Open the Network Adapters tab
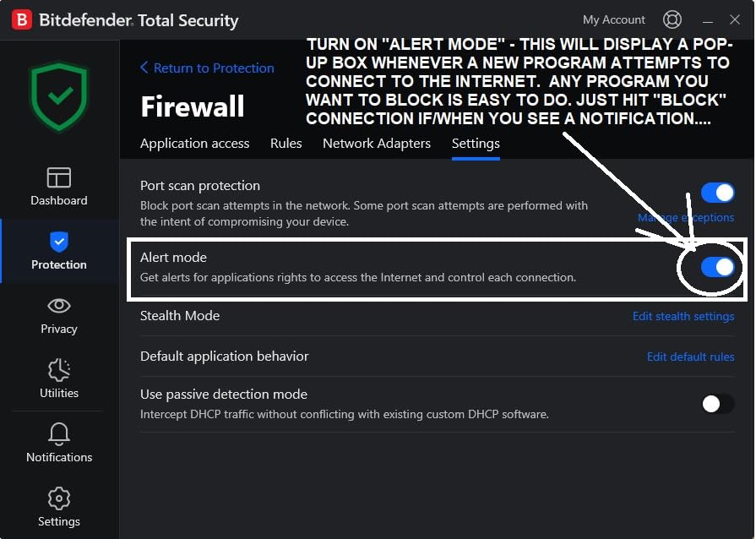The height and width of the screenshot is (539, 756). point(377,144)
